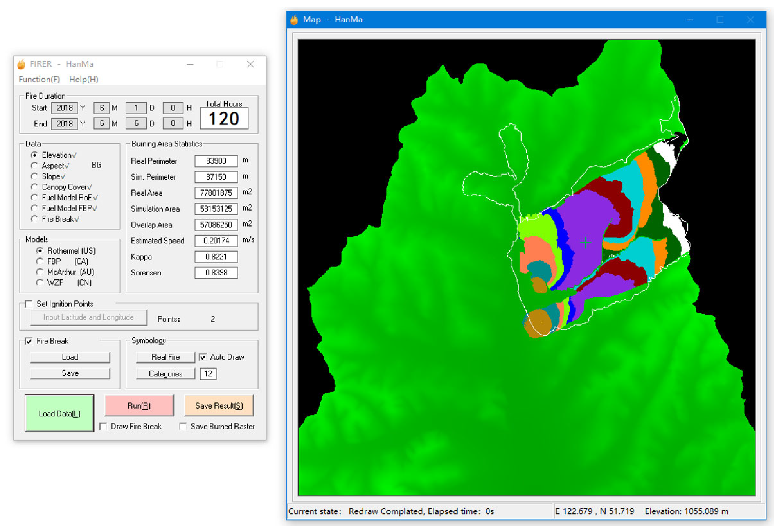
Task: Click the Map window flame icon
Action: (294, 20)
